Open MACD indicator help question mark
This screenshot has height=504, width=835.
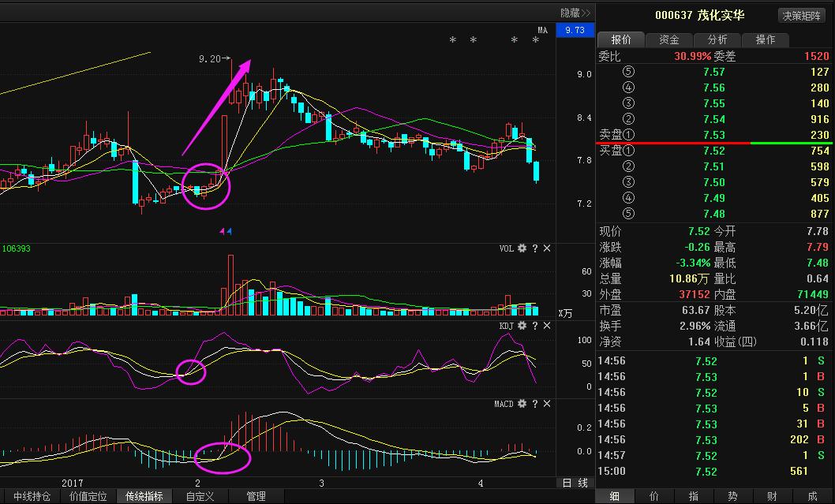click(534, 404)
